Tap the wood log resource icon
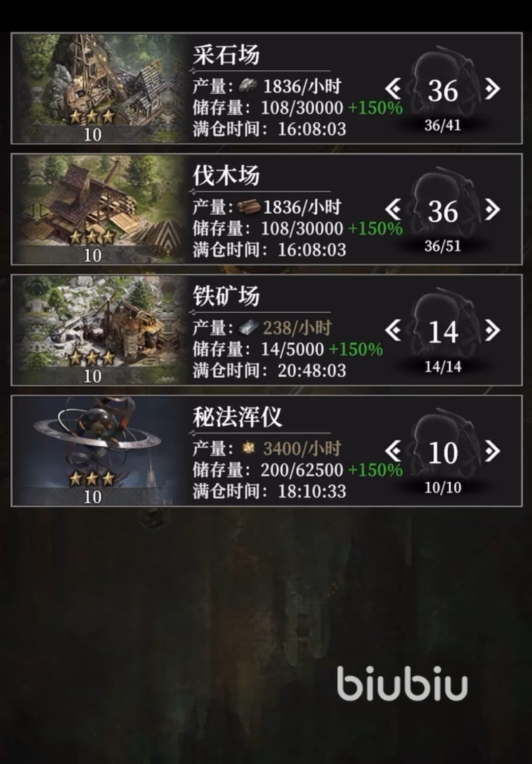This screenshot has height=764, width=532. click(x=249, y=207)
